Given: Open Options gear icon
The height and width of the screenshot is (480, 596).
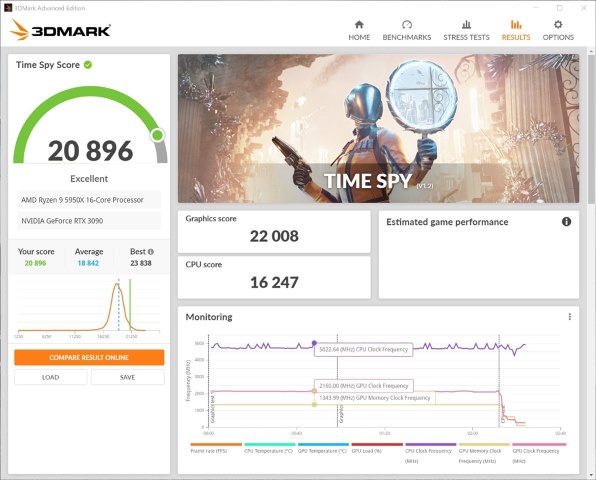Looking at the screenshot, I should [558, 25].
